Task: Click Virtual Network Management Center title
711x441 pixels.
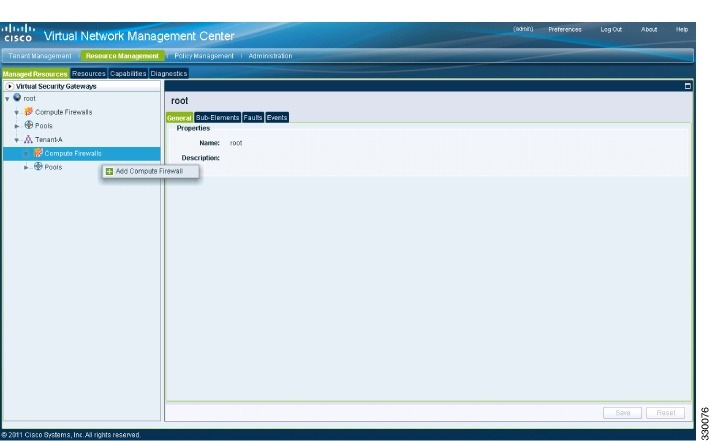Action: point(139,36)
